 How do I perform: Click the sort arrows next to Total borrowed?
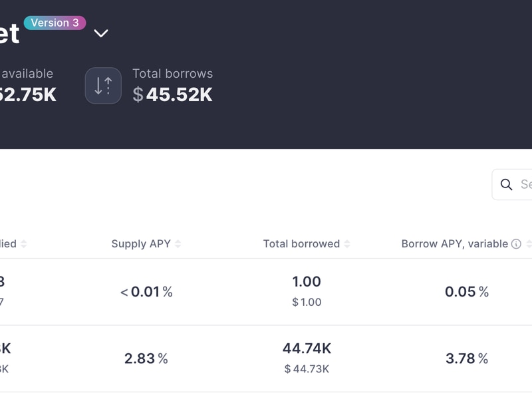tap(347, 244)
